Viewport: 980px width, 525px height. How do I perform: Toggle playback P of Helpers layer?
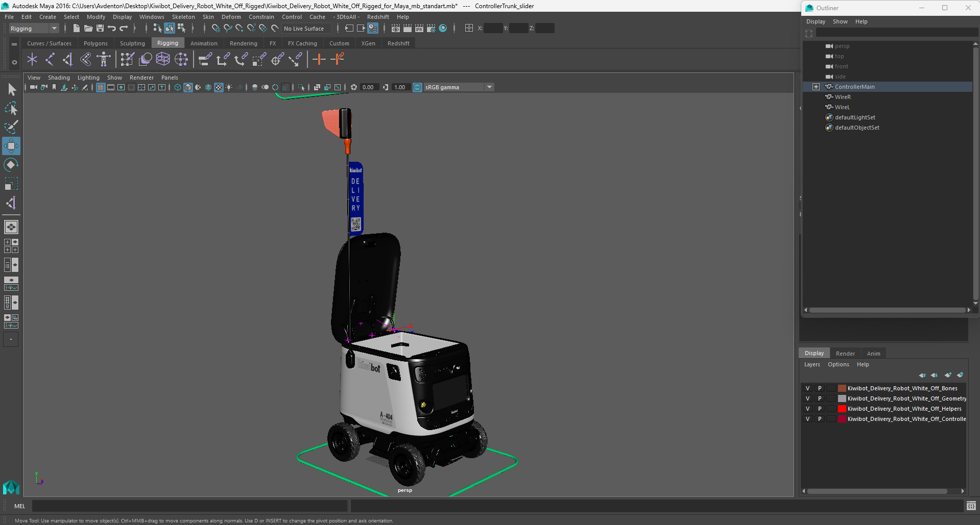[x=820, y=409]
